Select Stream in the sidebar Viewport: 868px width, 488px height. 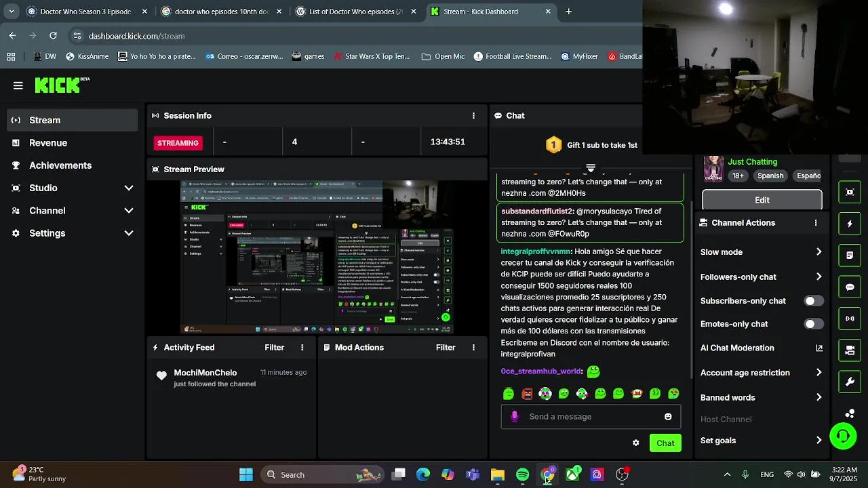click(73, 121)
